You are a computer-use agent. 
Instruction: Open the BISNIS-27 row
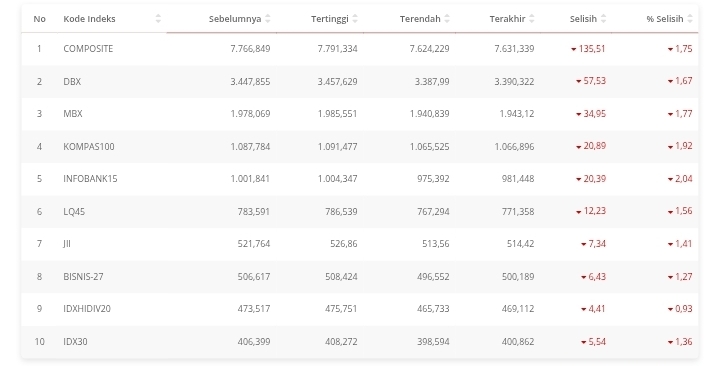360,277
